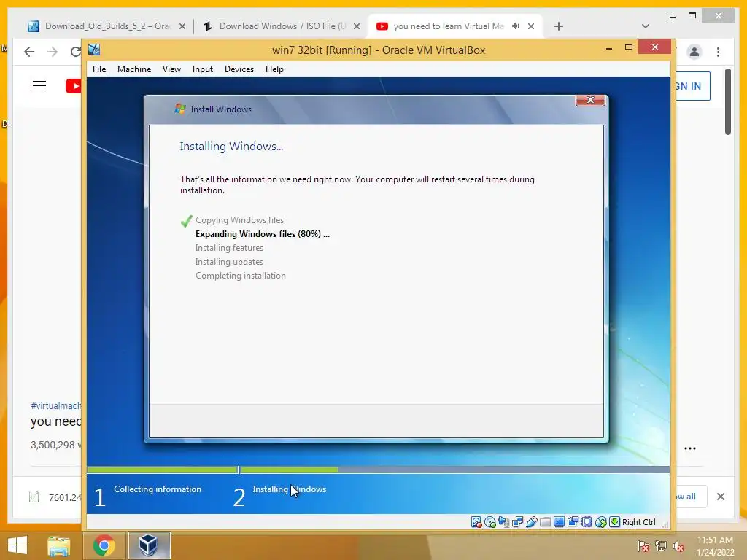Open the View menu in VirtualBox
The width and height of the screenshot is (747, 560).
point(171,69)
